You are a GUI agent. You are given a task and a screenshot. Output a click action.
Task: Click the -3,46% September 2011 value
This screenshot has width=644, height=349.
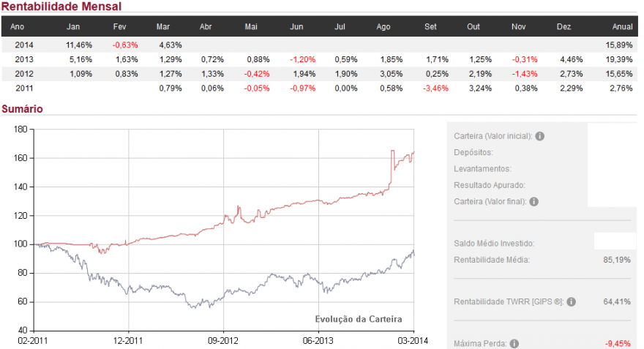click(x=435, y=89)
